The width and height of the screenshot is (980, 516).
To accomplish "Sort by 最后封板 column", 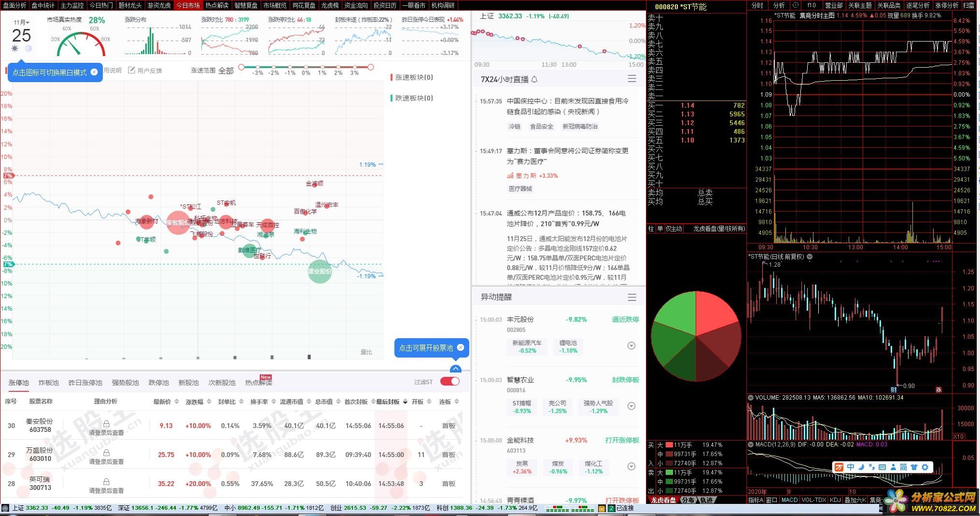I will tap(392, 401).
